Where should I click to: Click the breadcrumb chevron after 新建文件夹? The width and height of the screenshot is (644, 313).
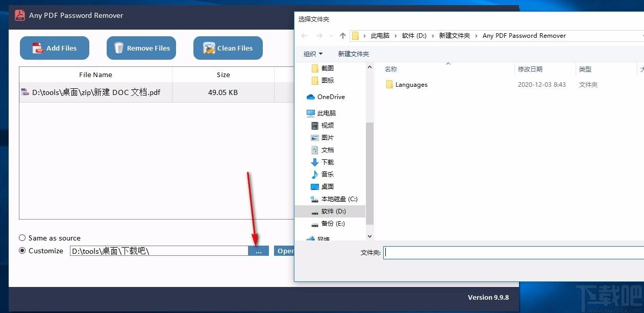pos(476,36)
